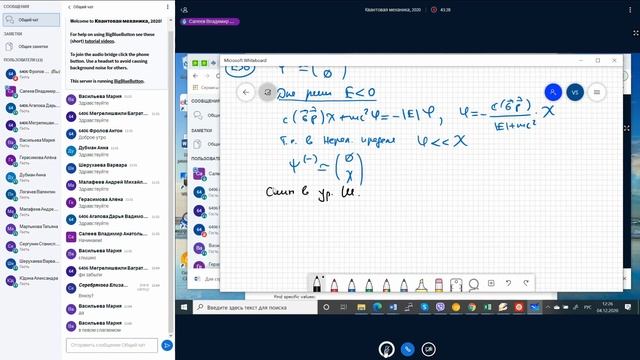This screenshot has width=640, height=360.
Task: Select presenter Сапеев Владимир in user list
Action: [x=31, y=91]
